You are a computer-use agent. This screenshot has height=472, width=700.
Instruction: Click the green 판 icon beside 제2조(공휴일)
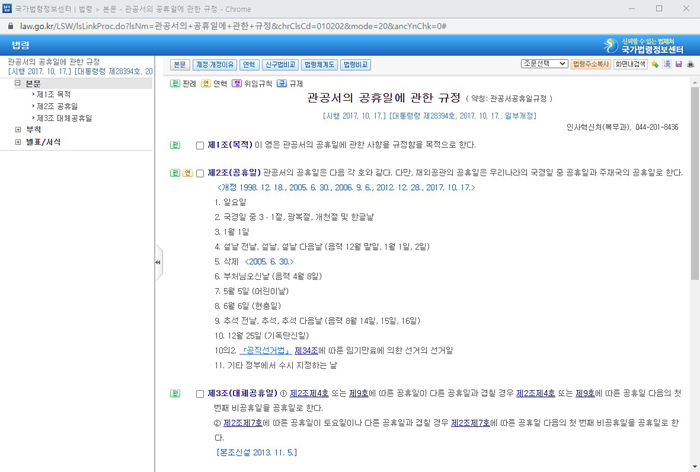point(175,173)
